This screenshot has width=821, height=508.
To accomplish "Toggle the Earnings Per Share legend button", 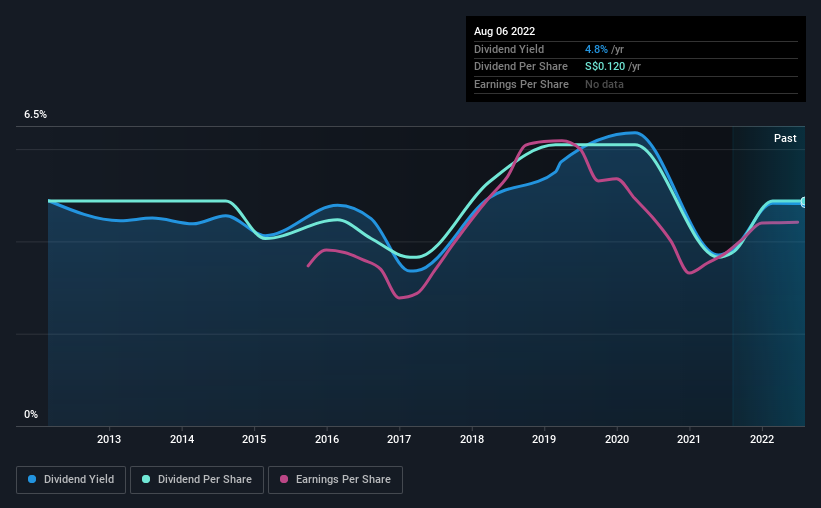I will tap(335, 480).
